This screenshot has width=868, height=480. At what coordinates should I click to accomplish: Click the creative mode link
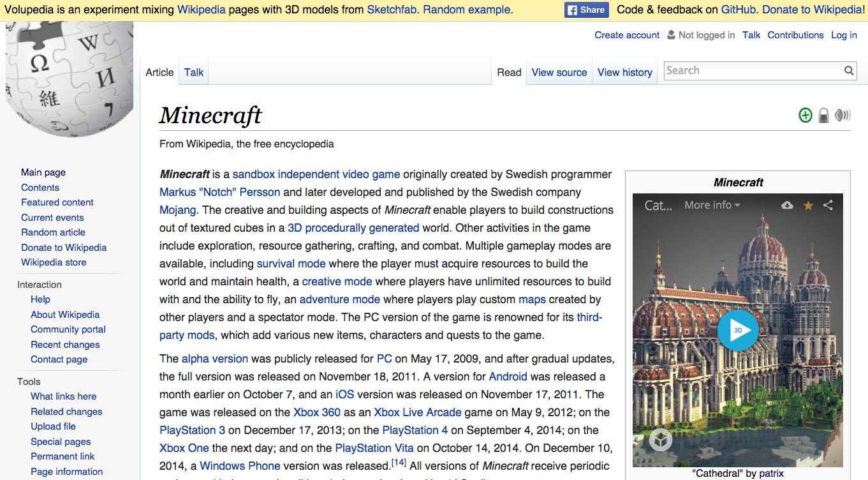tap(337, 281)
